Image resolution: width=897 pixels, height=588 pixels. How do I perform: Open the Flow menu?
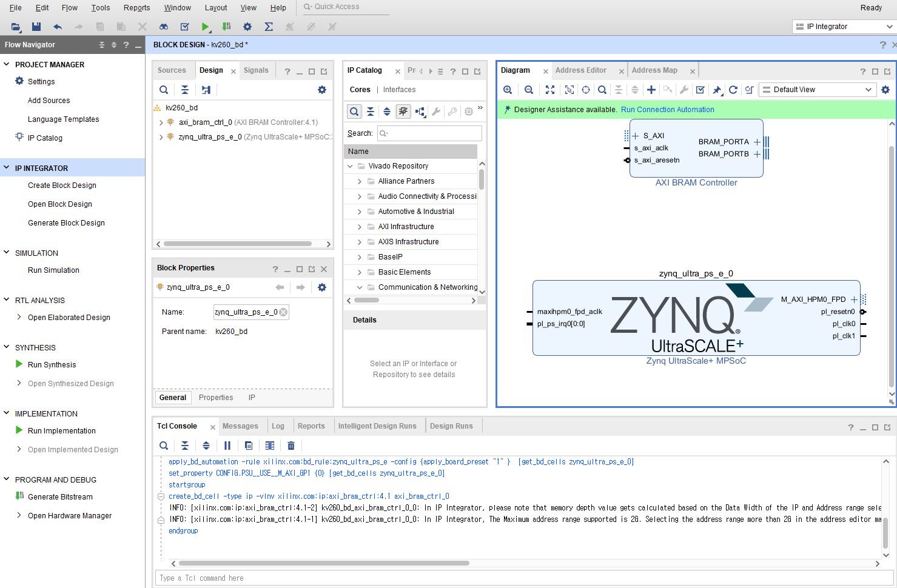click(70, 8)
